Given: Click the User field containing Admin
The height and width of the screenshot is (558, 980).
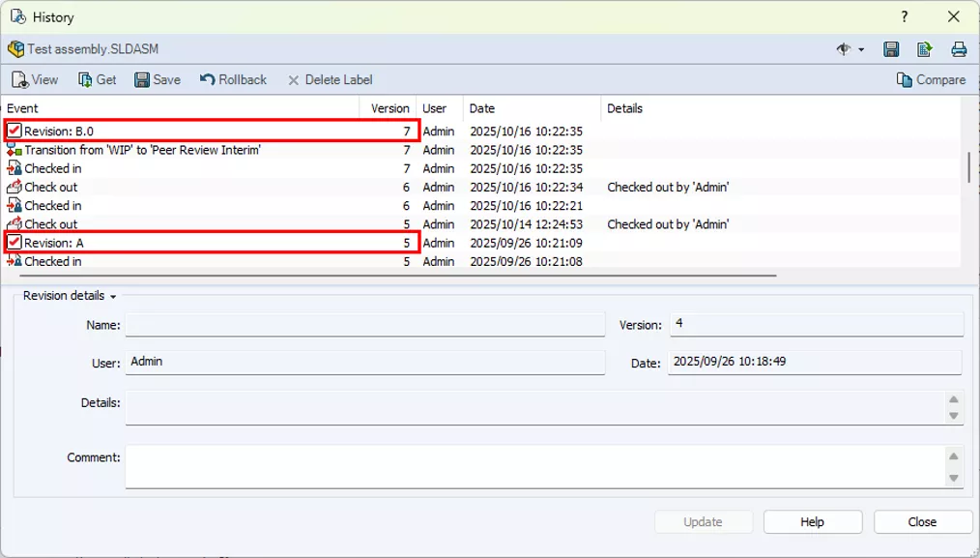Looking at the screenshot, I should pos(365,363).
